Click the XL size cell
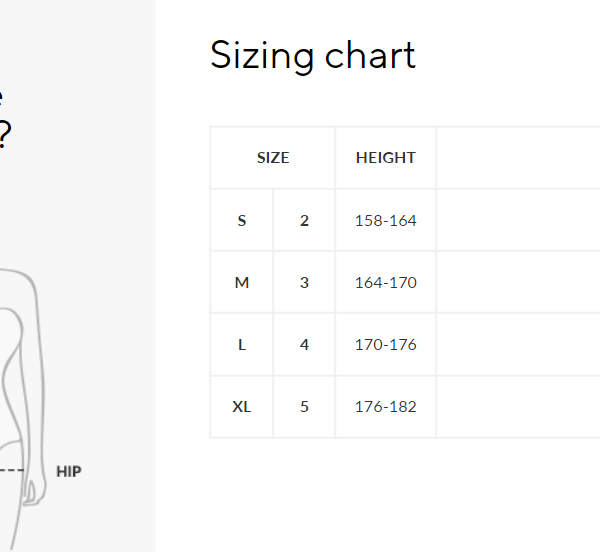 click(x=242, y=407)
